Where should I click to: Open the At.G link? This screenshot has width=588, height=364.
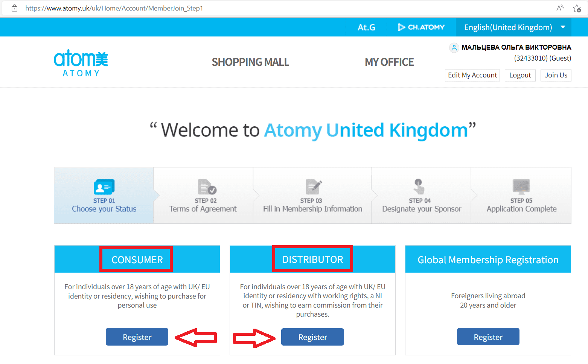(366, 27)
